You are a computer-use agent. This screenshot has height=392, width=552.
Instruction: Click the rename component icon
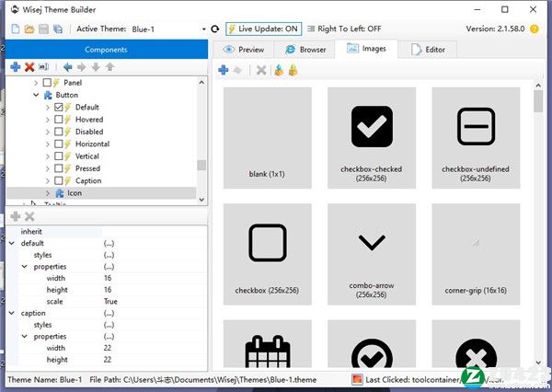pos(43,66)
